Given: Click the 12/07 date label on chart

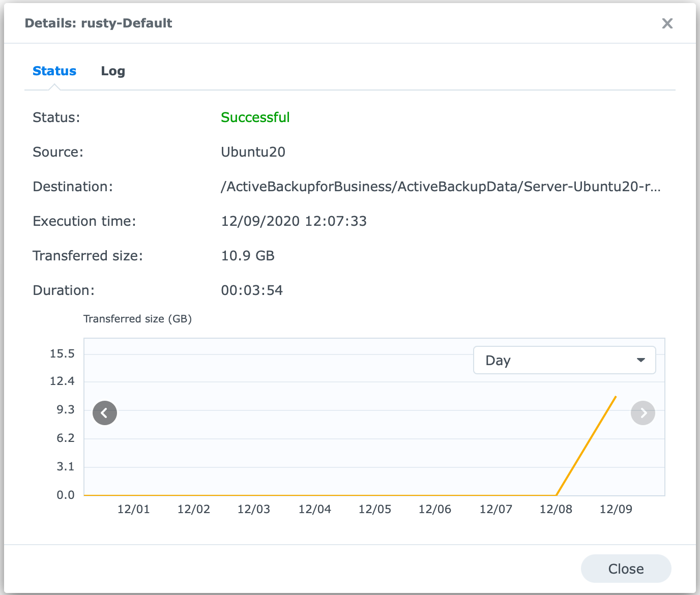Looking at the screenshot, I should pyautogui.click(x=495, y=509).
